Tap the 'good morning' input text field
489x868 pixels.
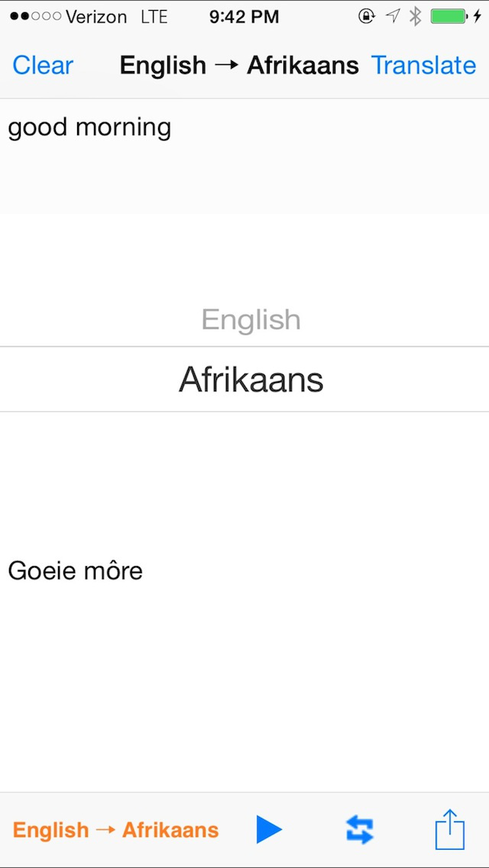click(89, 127)
